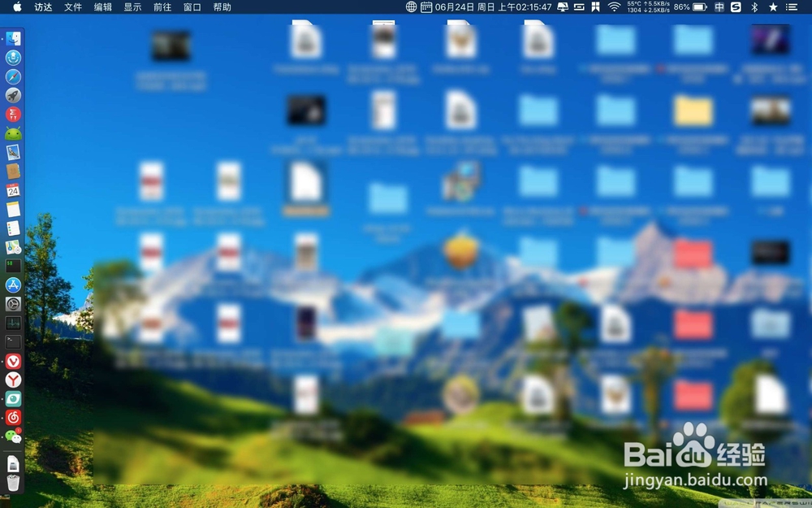Open the 窗口 menu

(192, 7)
